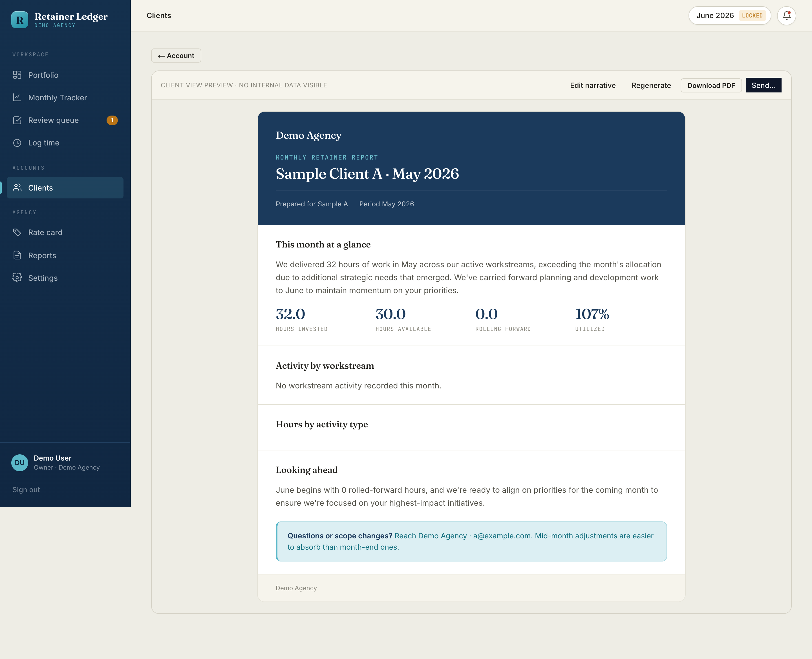Click Prepared for Sample A text

(312, 204)
